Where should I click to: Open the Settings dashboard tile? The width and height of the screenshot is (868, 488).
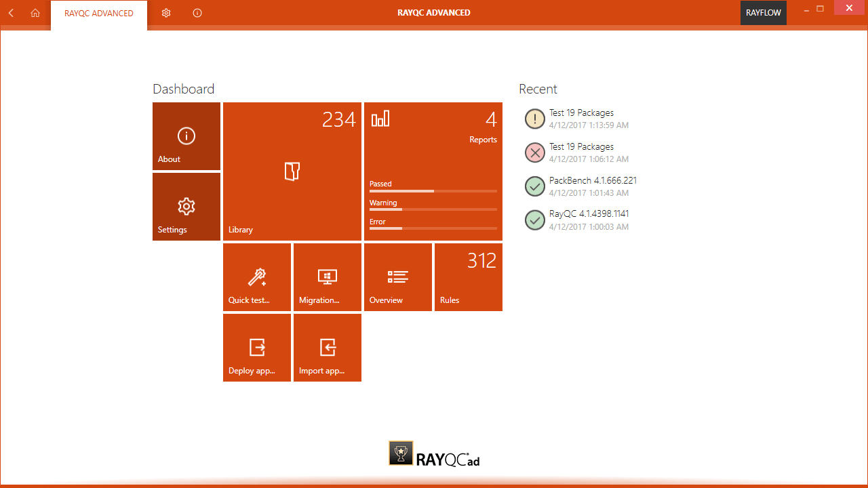click(186, 207)
